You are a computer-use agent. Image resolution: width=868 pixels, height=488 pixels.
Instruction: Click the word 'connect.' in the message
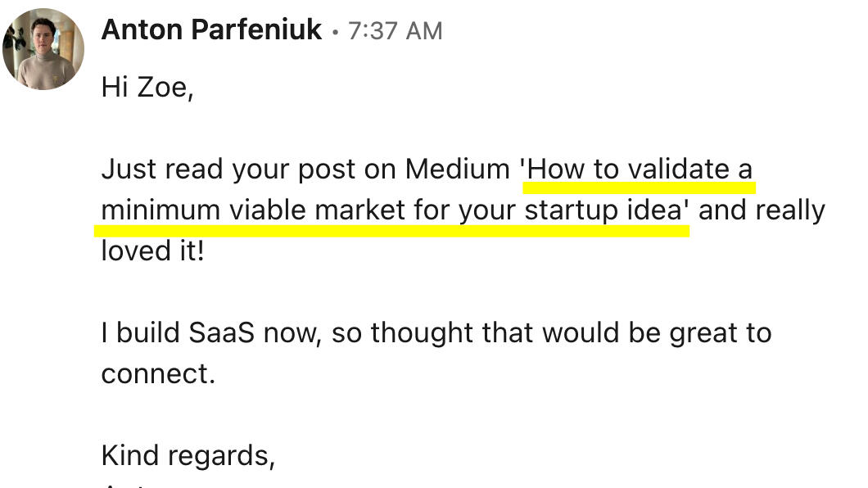158,373
